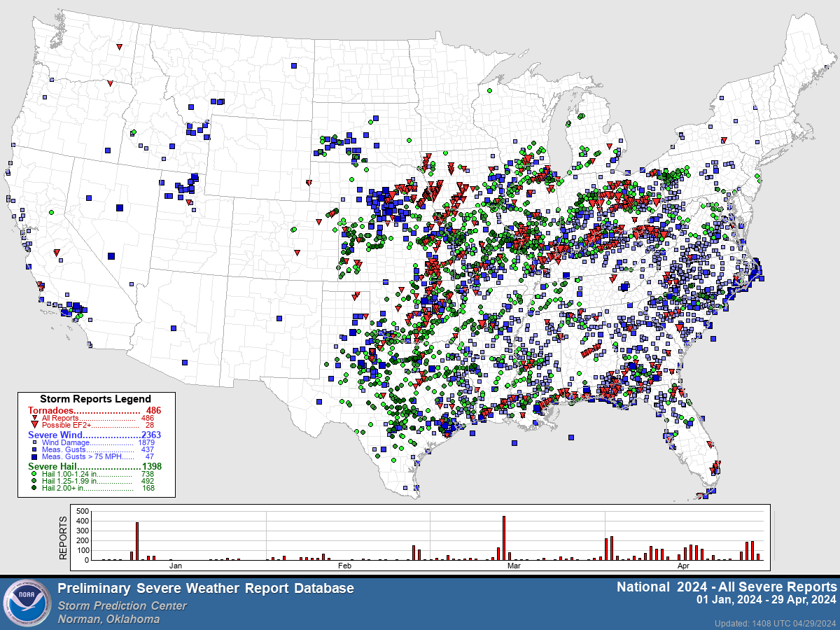
Task: Click the Storm Reports Legend title
Action: click(95, 399)
